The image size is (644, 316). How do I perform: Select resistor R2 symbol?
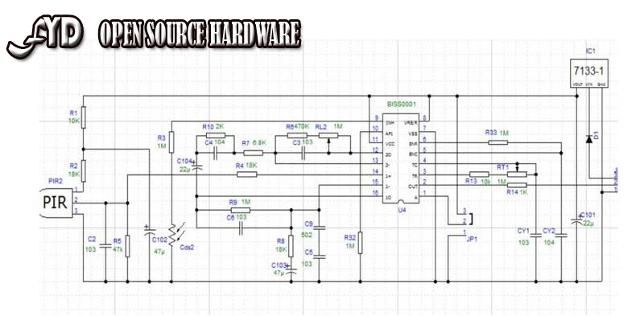[84, 170]
